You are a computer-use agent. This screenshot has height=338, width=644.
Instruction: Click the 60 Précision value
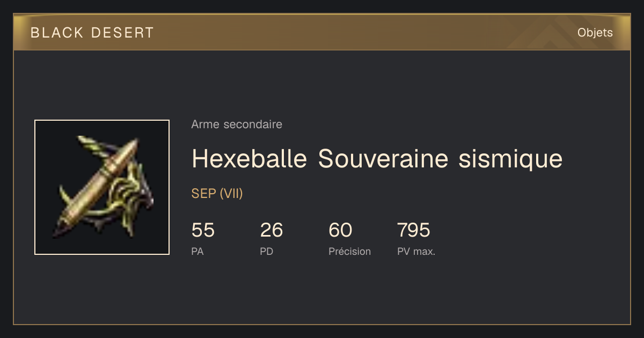coord(340,231)
